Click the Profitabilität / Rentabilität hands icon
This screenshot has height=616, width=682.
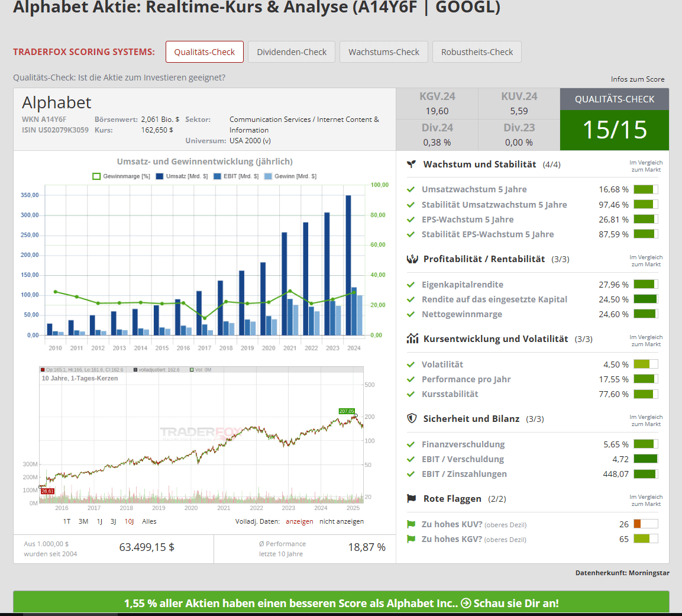pyautogui.click(x=412, y=259)
